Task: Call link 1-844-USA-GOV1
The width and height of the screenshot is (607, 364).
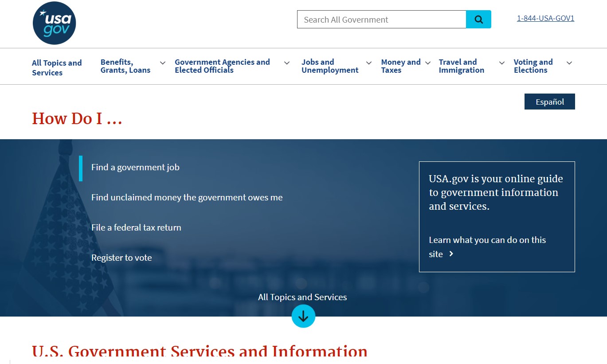Action: (545, 18)
